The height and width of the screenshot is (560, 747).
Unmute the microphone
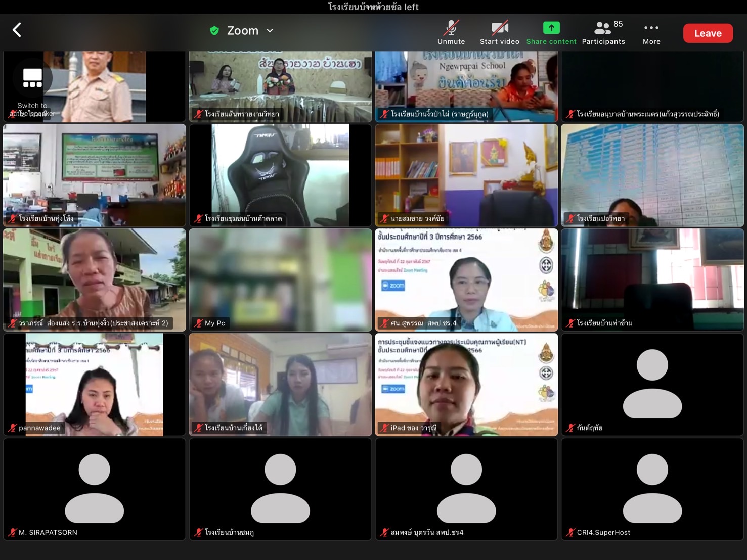tap(451, 32)
